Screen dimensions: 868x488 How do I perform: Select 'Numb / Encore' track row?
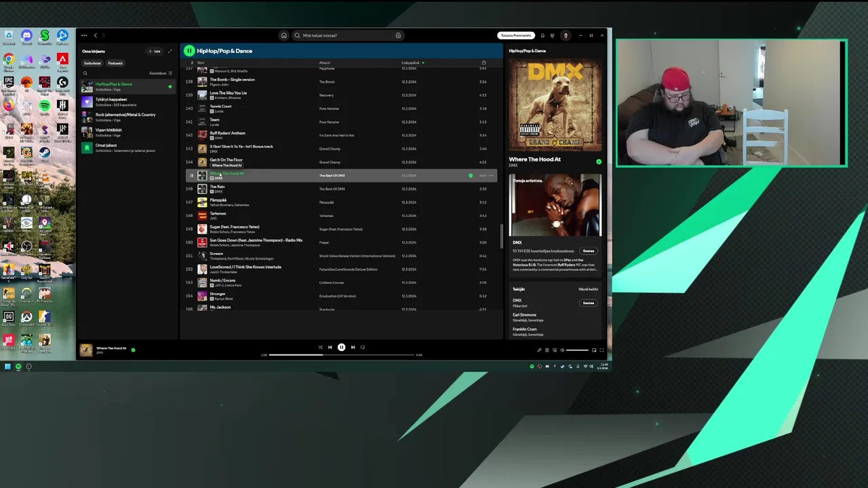click(x=342, y=283)
